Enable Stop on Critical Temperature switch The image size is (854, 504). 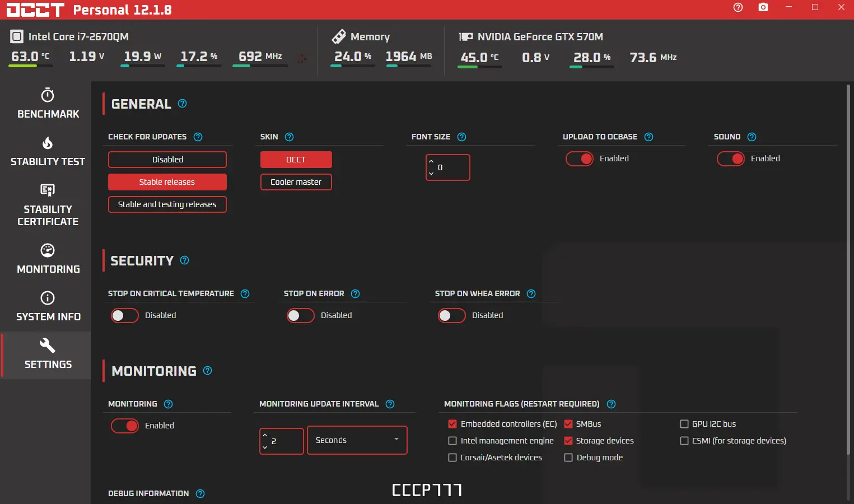click(x=125, y=316)
